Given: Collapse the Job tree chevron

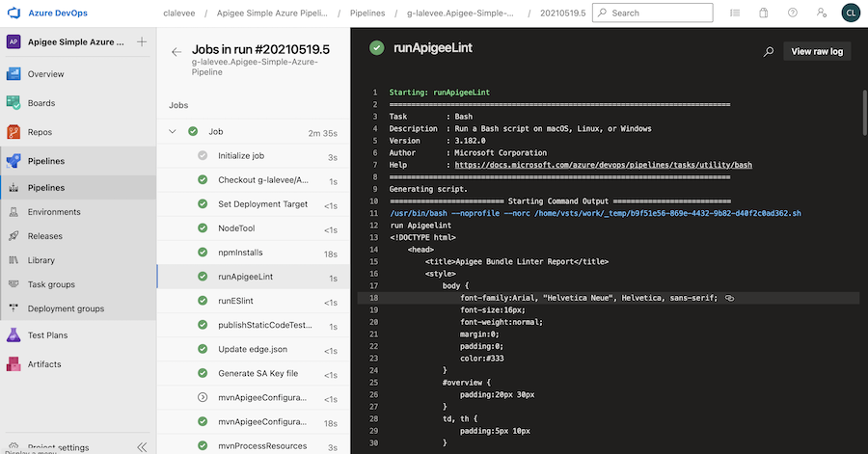Looking at the screenshot, I should pyautogui.click(x=173, y=132).
